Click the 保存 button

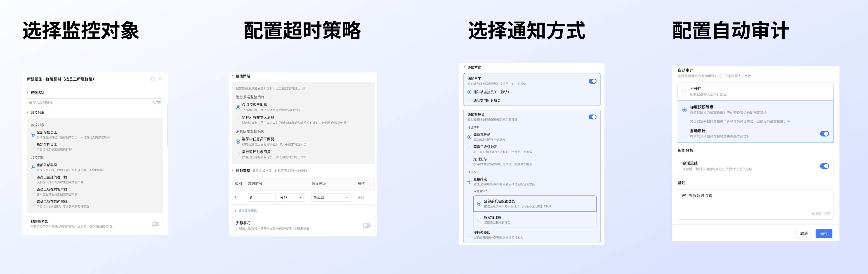pyautogui.click(x=824, y=233)
